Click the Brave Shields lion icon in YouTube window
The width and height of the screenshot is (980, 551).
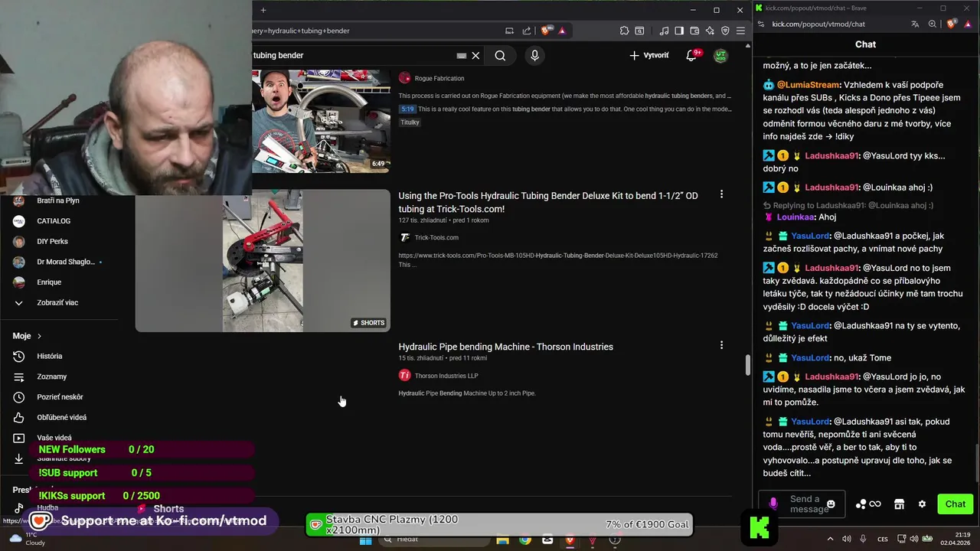(x=545, y=31)
